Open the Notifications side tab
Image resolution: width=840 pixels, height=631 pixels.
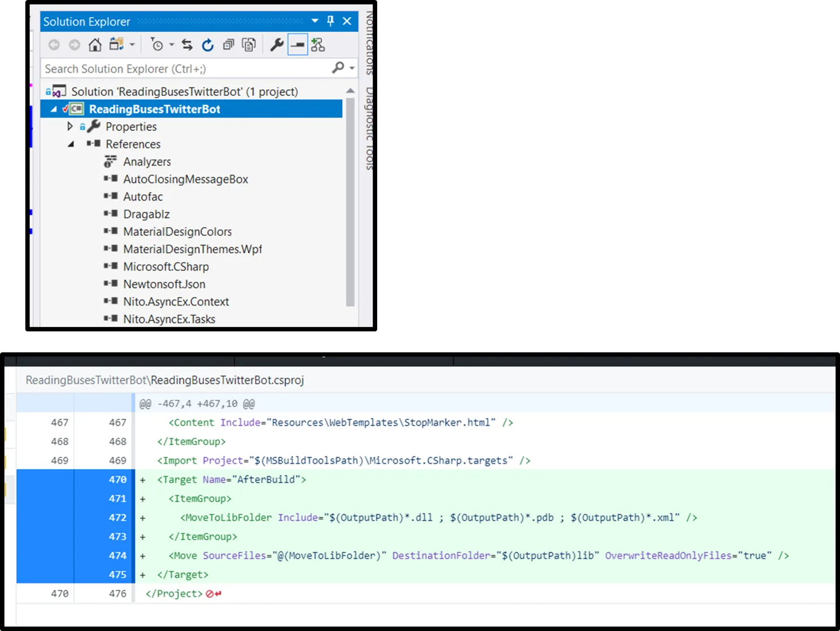[369, 43]
